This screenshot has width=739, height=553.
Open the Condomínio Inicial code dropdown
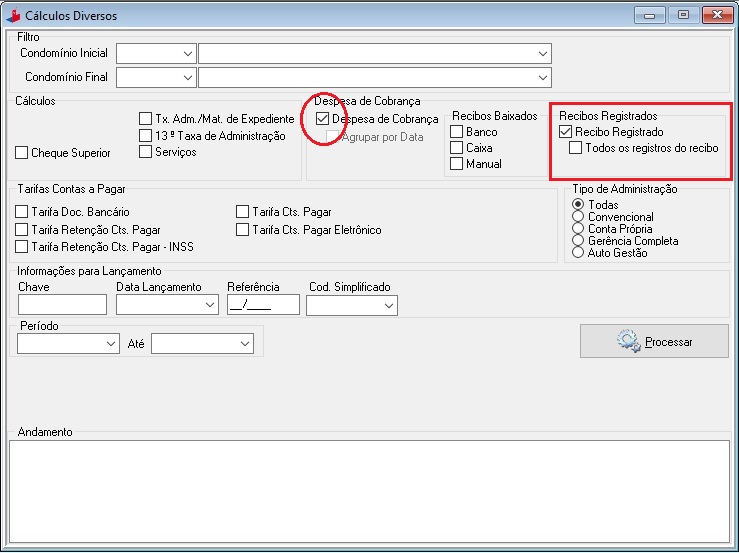[187, 53]
